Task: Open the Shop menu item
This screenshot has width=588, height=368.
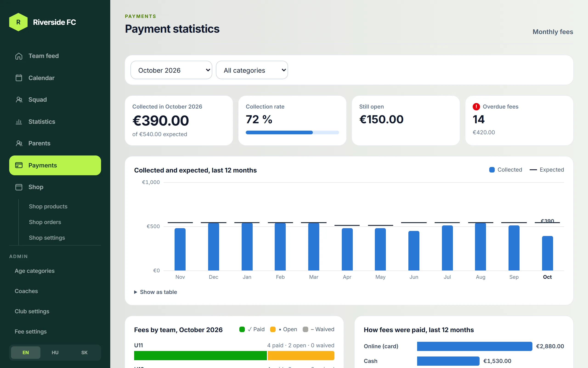Action: [55, 187]
